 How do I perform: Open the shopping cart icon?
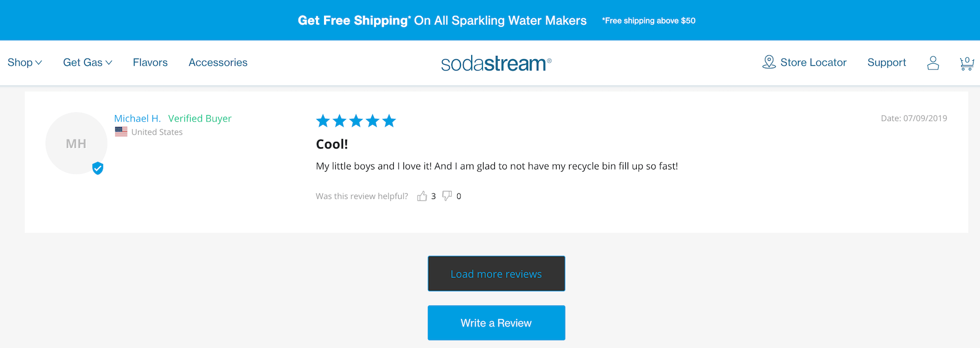pos(967,63)
